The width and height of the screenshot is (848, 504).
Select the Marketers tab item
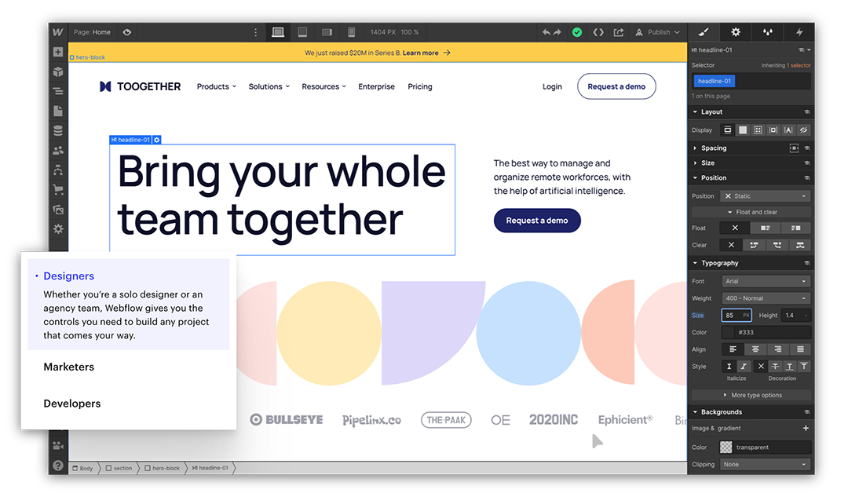point(69,367)
